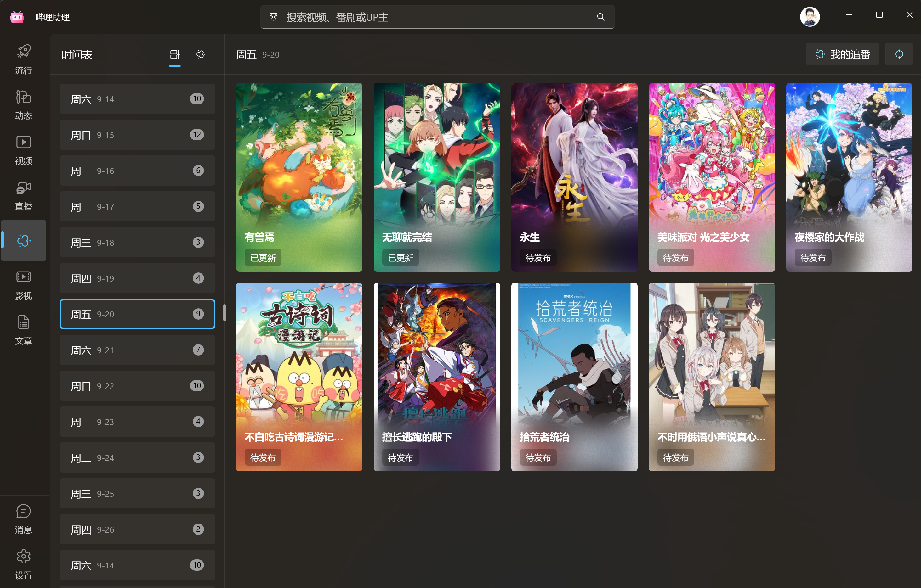Open the 无聊就完结 anime card
This screenshot has width=921, height=588.
click(x=437, y=177)
